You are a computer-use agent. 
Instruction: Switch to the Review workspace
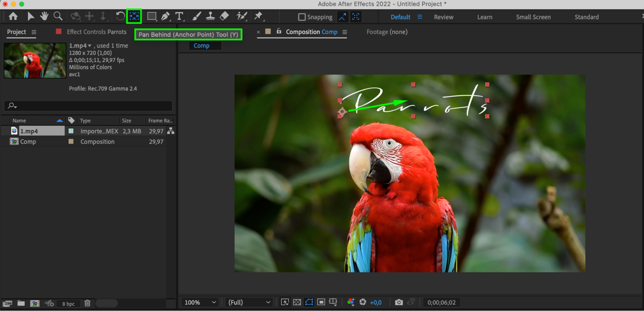443,17
